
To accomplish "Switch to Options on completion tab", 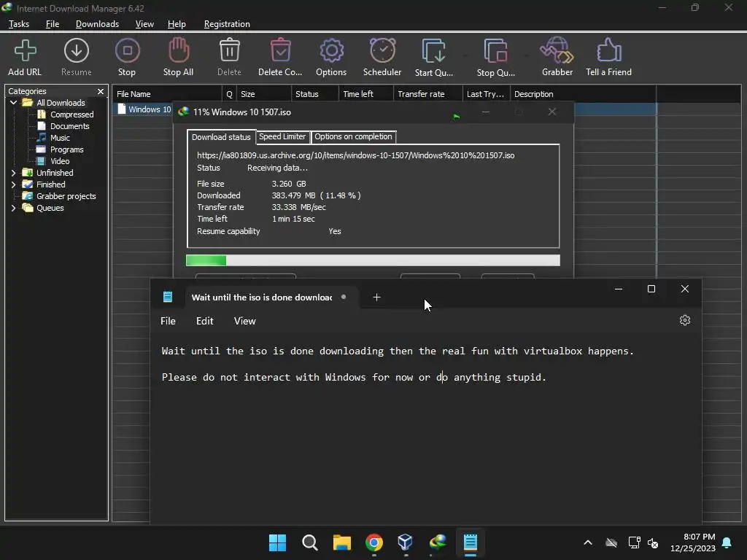I will click(x=353, y=136).
